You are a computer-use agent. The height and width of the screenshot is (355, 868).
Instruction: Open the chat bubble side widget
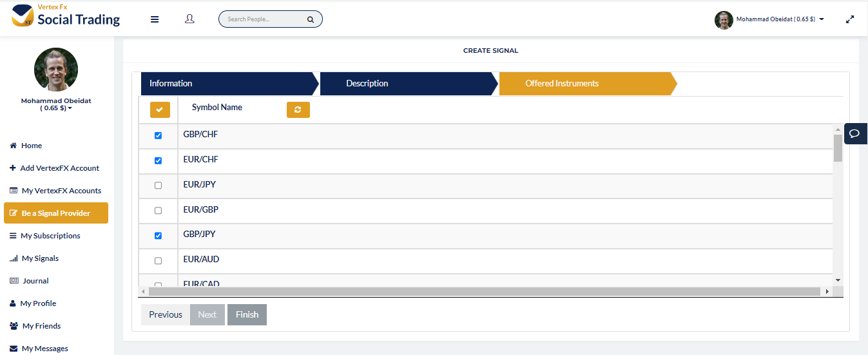coord(854,134)
